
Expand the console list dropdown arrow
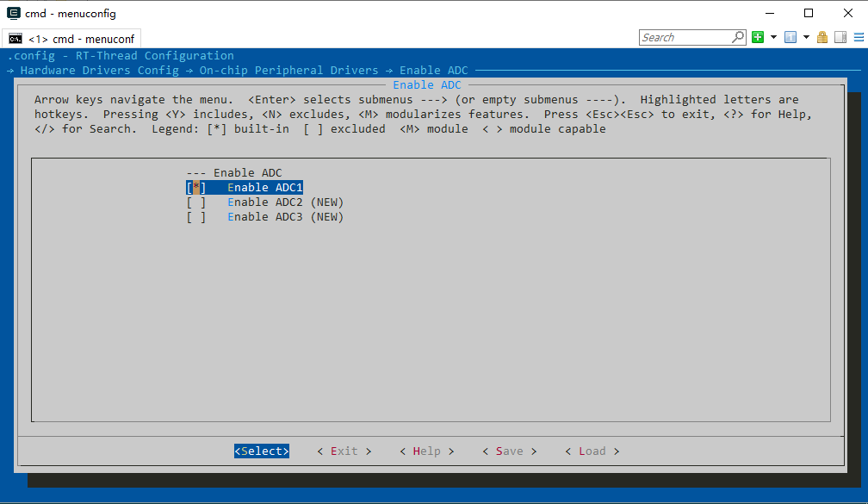click(806, 37)
